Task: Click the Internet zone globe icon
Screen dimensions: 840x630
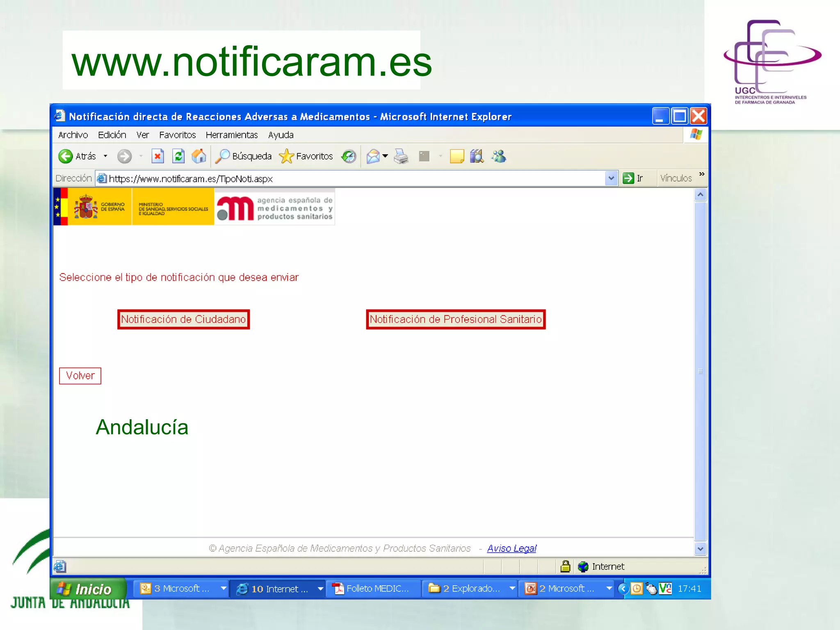Action: coord(583,566)
